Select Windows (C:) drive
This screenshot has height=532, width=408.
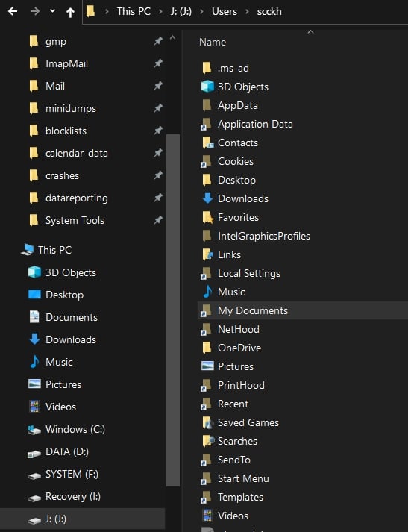75,430
